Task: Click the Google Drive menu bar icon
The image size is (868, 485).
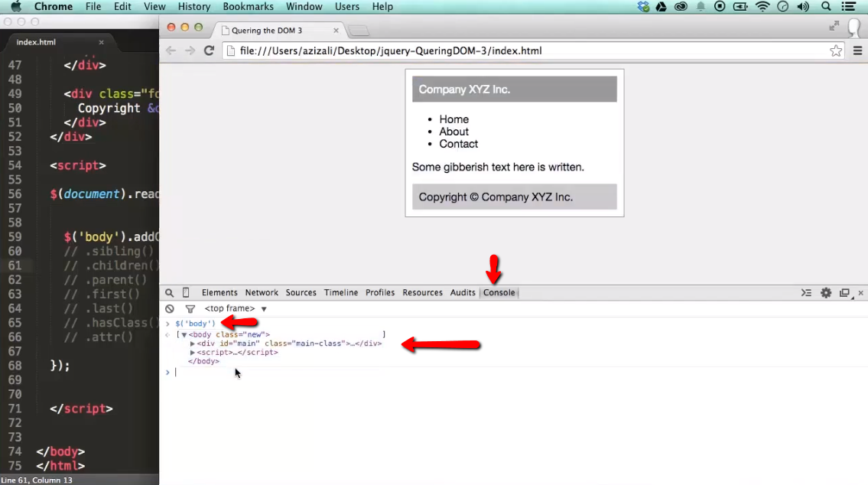Action: click(661, 7)
